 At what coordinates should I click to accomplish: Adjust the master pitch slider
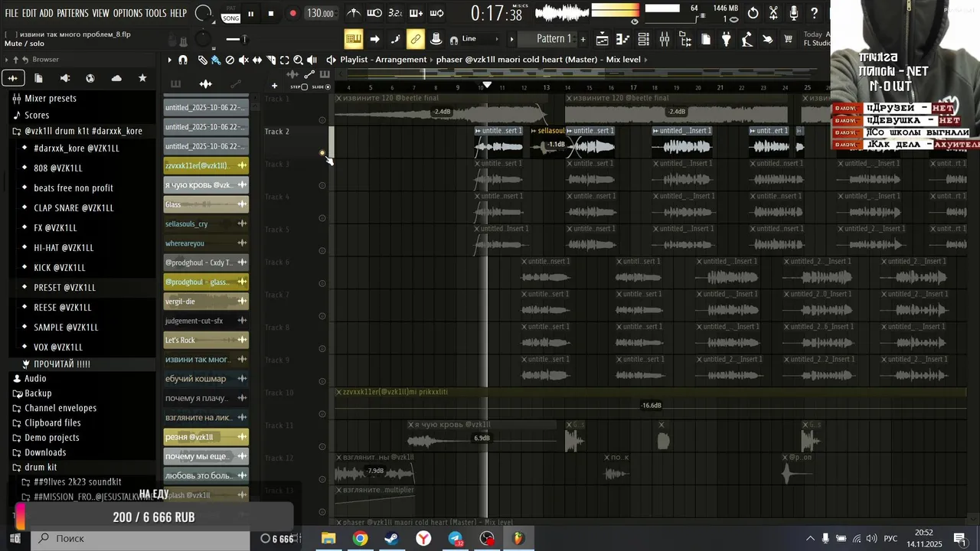coord(237,39)
